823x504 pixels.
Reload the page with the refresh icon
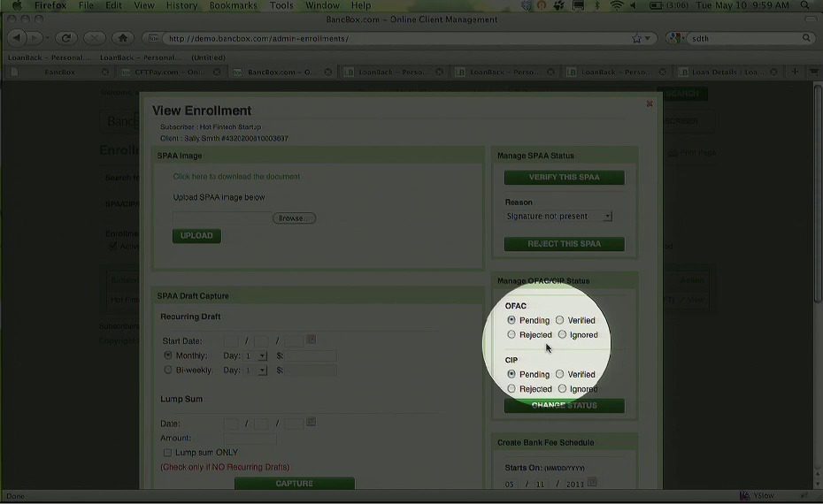click(66, 38)
